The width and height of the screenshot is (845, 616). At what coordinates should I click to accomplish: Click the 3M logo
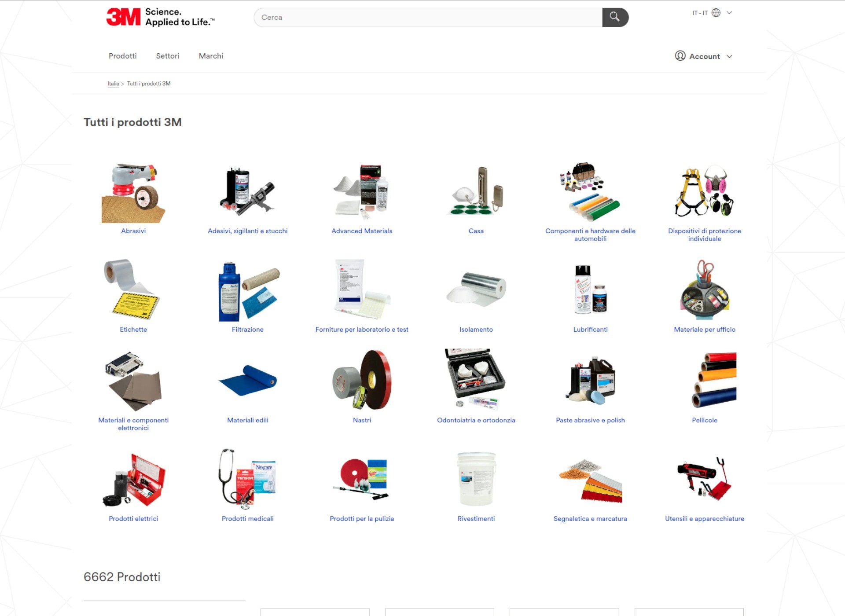pyautogui.click(x=123, y=17)
